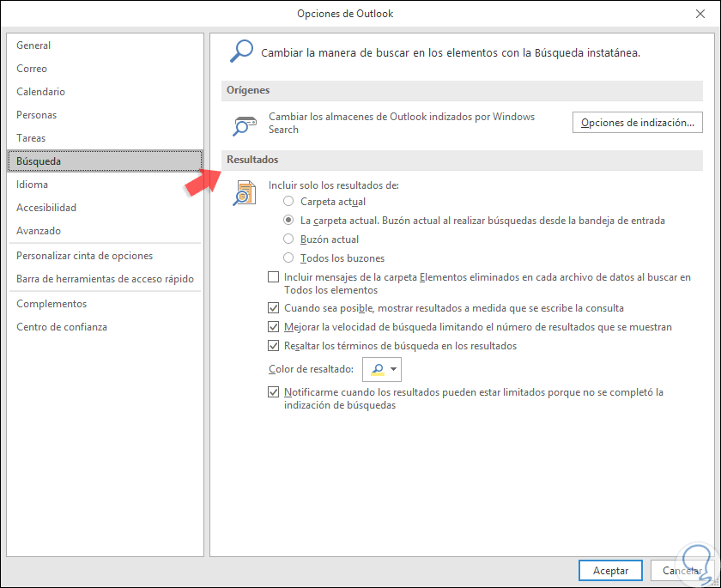Open the Correo category
This screenshot has width=721, height=588.
[x=105, y=69]
